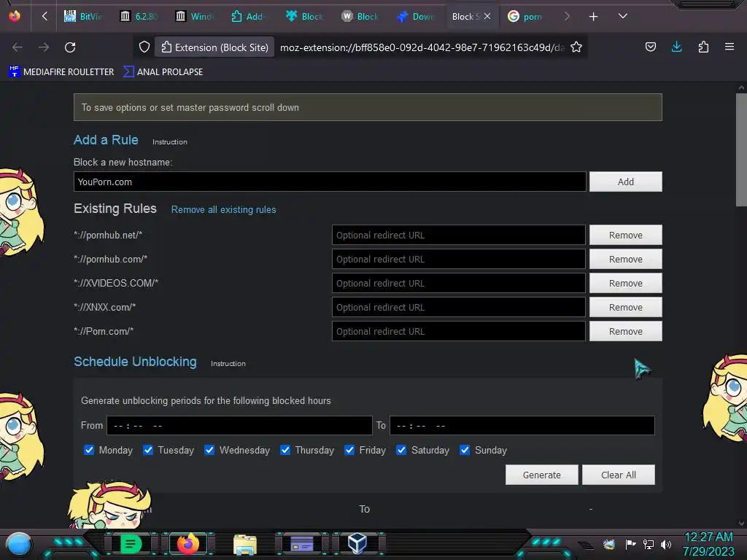Open the second bookmark on bookmarks toolbar
This screenshot has height=560, width=747.
(x=163, y=72)
